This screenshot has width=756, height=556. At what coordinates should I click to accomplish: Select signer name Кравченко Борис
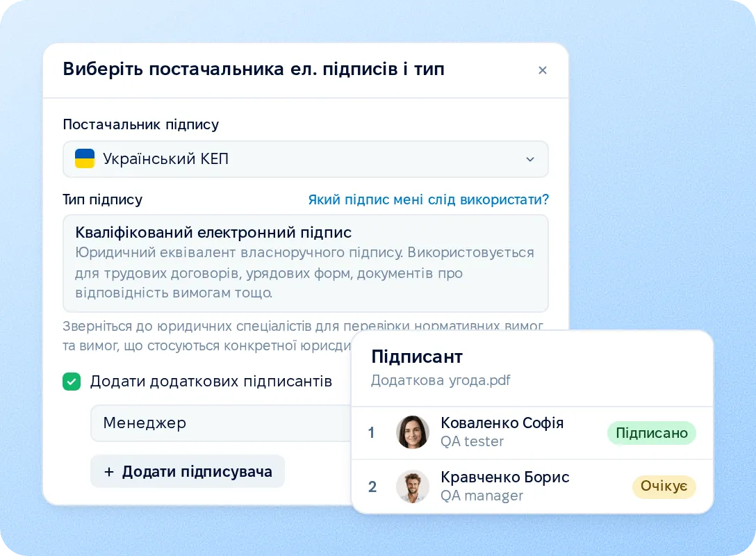504,477
